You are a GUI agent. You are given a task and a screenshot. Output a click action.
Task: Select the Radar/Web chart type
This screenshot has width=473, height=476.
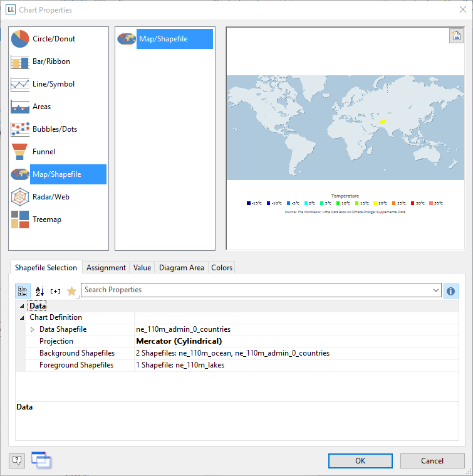(51, 197)
